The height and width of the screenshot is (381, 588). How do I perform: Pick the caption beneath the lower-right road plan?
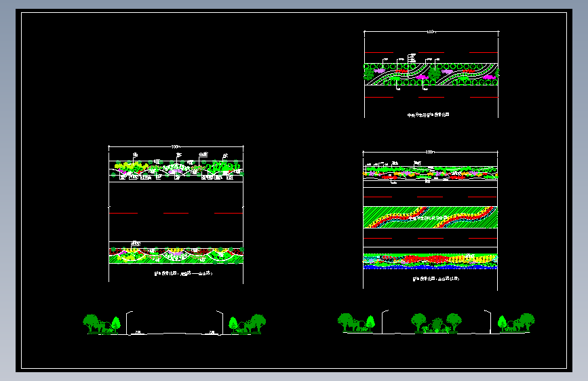436,279
